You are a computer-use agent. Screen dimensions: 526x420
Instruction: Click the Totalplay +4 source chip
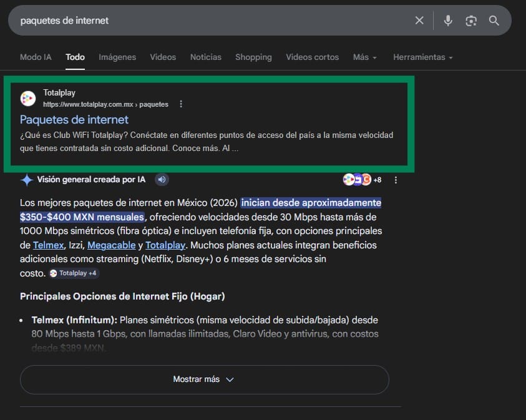coord(74,273)
